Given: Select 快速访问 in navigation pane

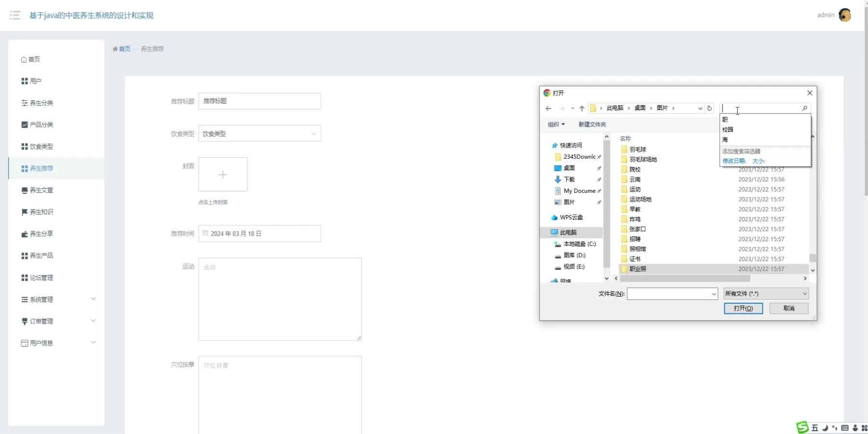Looking at the screenshot, I should point(567,145).
